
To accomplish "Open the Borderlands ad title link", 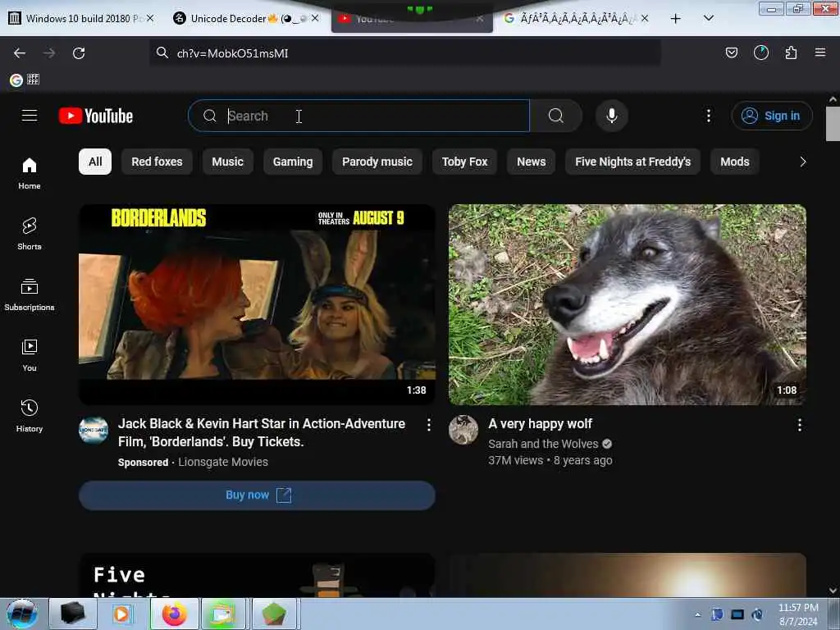I will pyautogui.click(x=262, y=433).
